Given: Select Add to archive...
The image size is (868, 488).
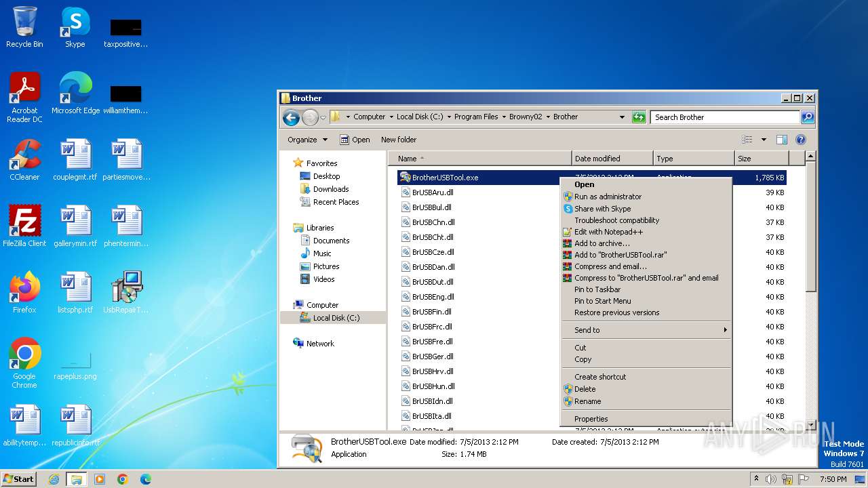Looking at the screenshot, I should point(646,243).
